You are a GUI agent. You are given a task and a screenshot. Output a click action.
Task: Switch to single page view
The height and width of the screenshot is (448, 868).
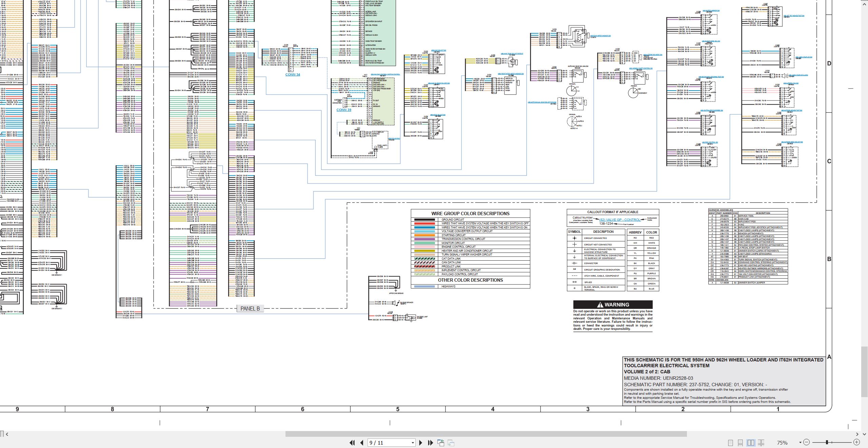pyautogui.click(x=731, y=443)
